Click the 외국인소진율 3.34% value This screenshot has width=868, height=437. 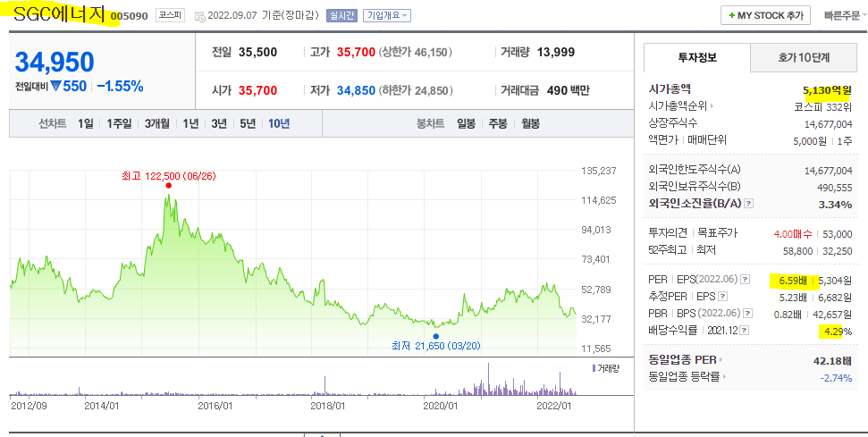[x=835, y=204]
